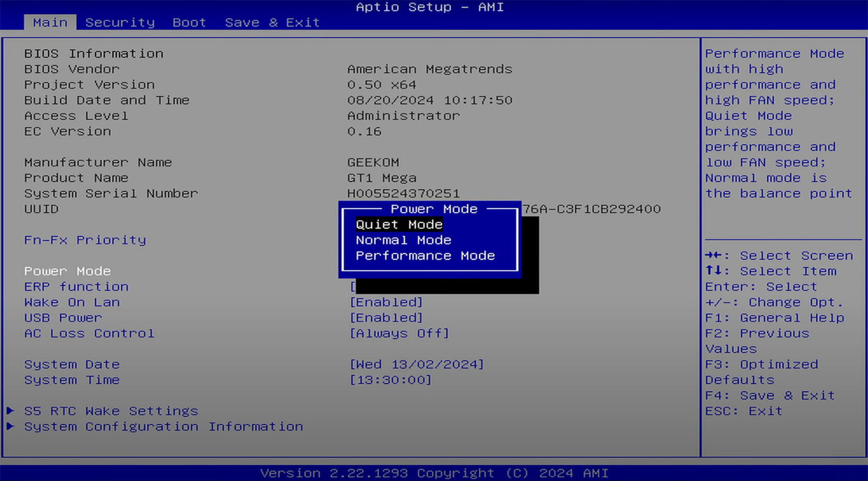The height and width of the screenshot is (481, 868).
Task: Select the System Time label
Action: (x=72, y=380)
